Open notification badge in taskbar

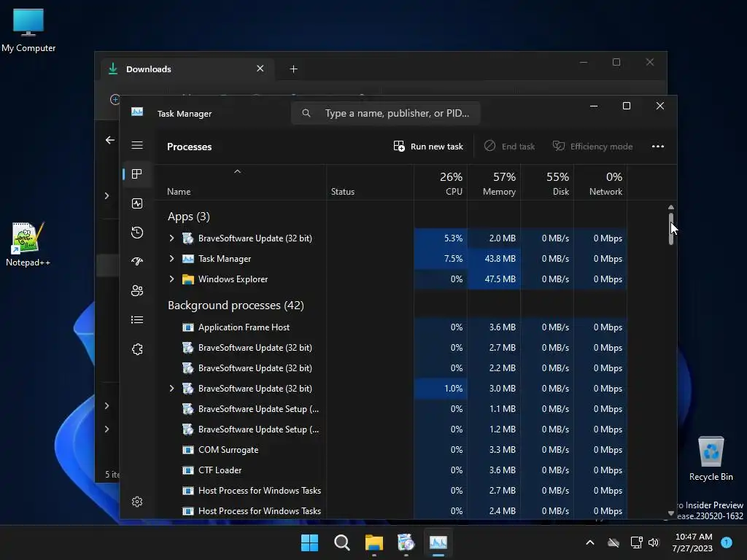point(727,542)
